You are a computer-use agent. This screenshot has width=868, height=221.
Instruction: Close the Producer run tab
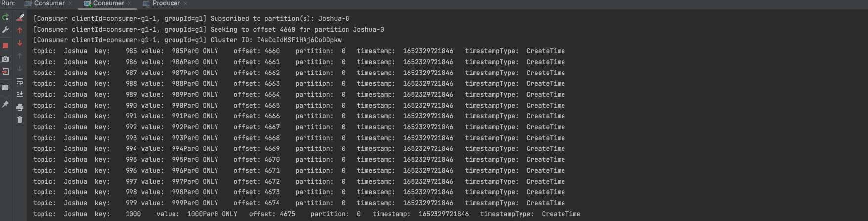pos(185,3)
